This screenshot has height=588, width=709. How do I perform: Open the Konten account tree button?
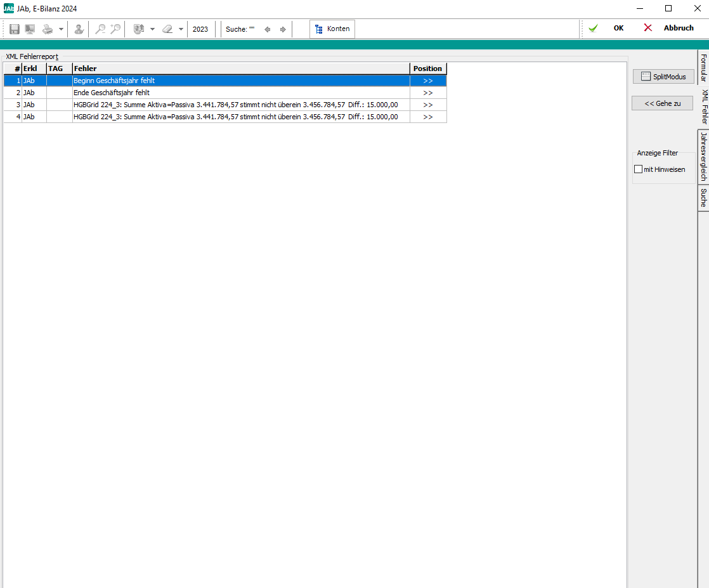tap(332, 29)
